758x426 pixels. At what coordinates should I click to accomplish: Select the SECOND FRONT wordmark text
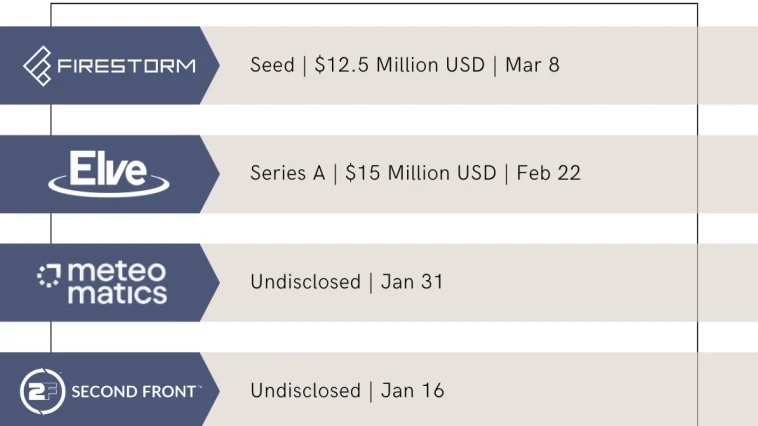(136, 391)
